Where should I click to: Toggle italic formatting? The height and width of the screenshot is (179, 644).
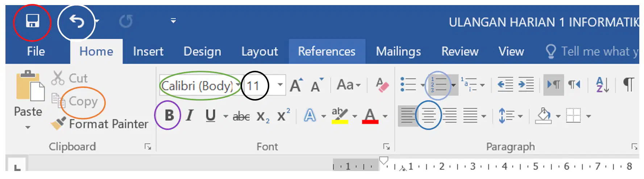(x=189, y=116)
